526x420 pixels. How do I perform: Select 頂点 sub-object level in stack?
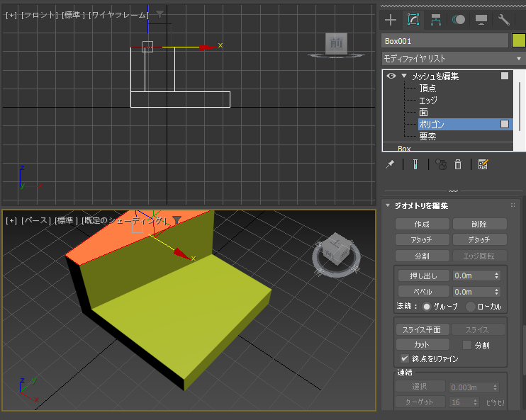pyautogui.click(x=427, y=88)
